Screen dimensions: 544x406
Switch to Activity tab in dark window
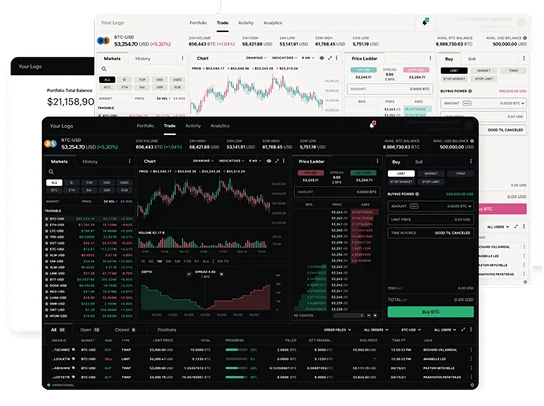(x=193, y=126)
